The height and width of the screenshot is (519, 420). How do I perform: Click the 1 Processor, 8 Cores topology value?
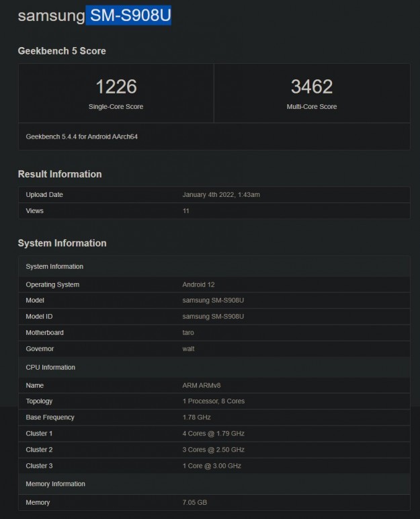(x=214, y=401)
